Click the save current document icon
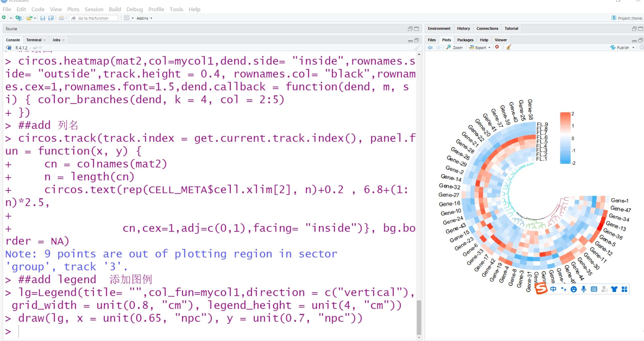The height and width of the screenshot is (341, 644). [43, 18]
